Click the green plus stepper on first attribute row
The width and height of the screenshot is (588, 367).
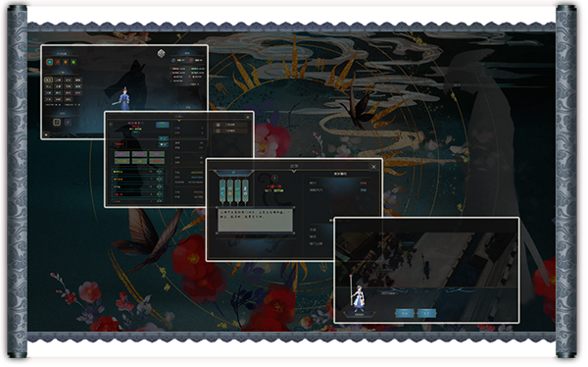pos(160,172)
